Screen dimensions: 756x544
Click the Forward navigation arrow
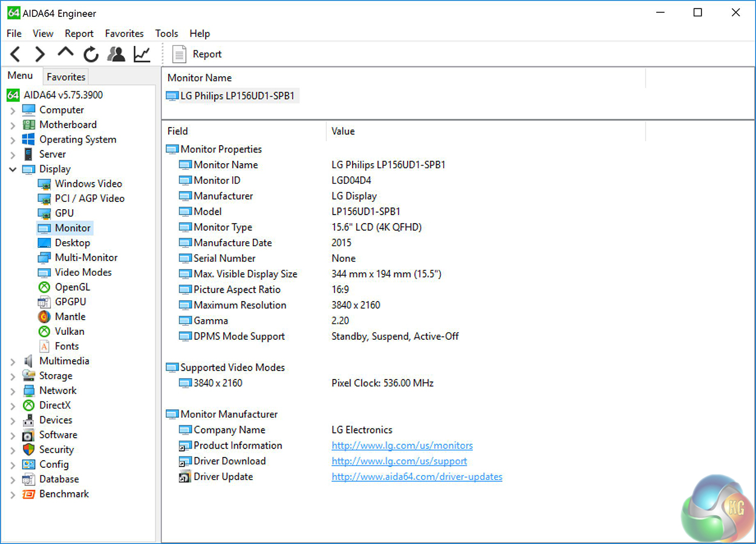[40, 54]
